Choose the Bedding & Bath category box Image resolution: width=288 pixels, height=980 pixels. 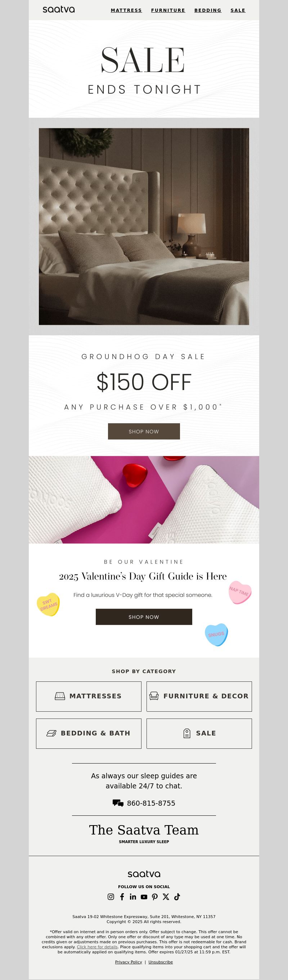point(89,734)
